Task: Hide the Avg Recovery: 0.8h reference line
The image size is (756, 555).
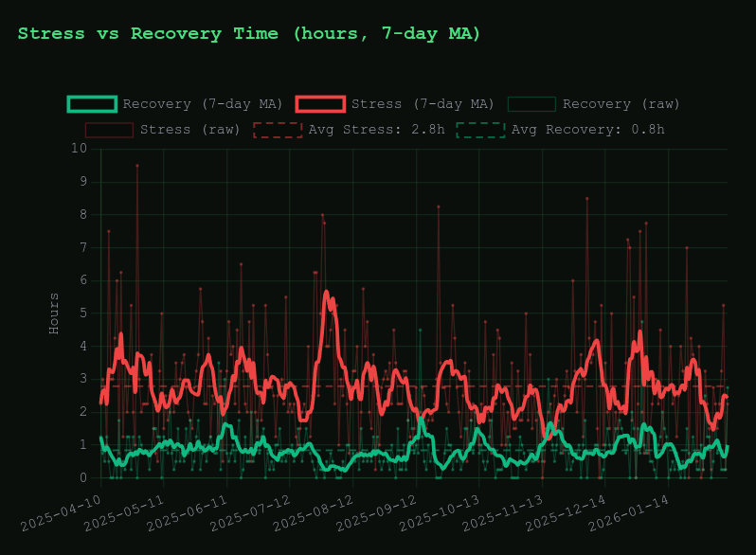Action: 587,130
